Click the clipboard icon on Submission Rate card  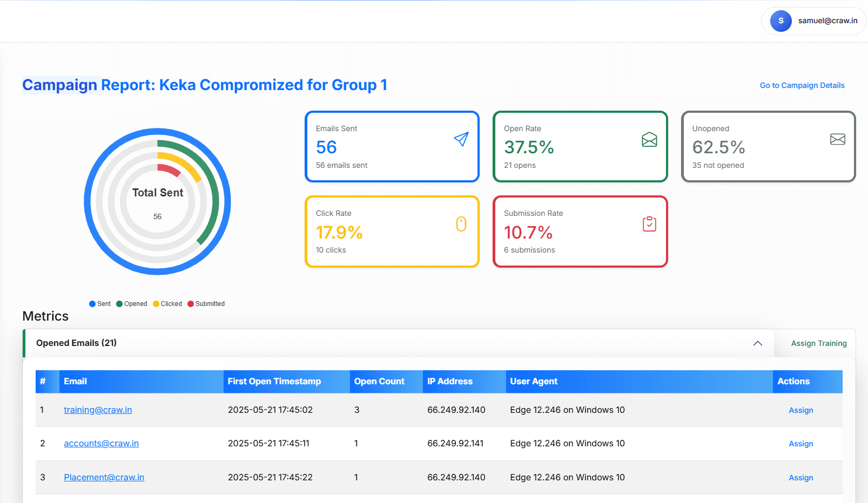tap(649, 224)
